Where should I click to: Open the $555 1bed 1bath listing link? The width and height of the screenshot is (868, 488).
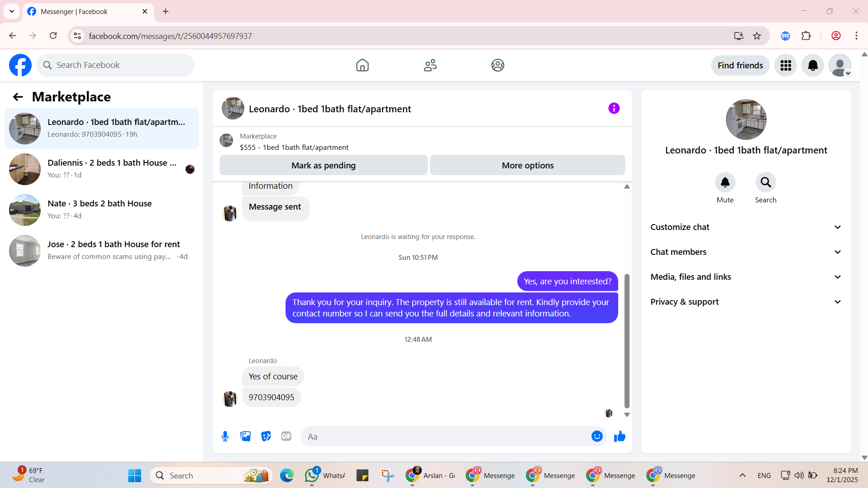(294, 148)
